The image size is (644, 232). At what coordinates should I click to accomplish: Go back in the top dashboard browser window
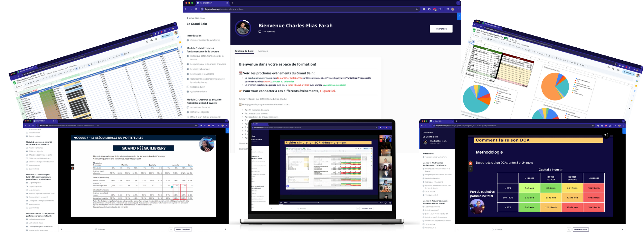pyautogui.click(x=186, y=9)
